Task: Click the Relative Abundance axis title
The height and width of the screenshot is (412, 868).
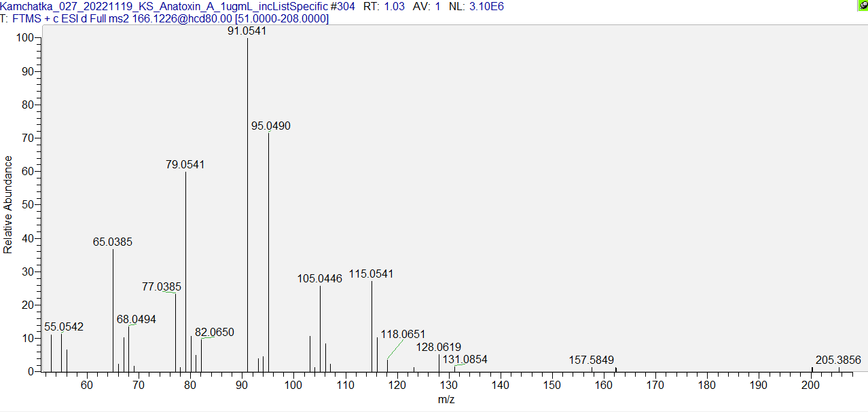Action: click(8, 204)
